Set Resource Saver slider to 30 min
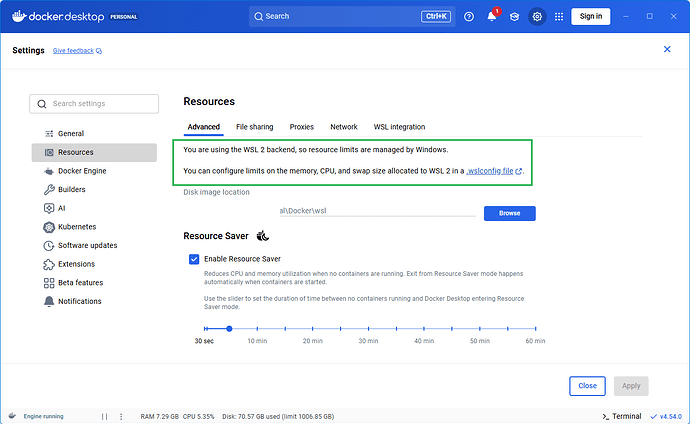 click(369, 328)
